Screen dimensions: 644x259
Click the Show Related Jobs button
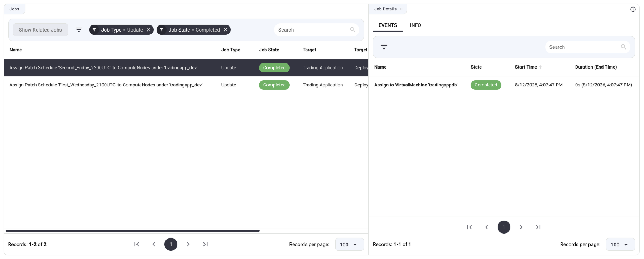coord(40,30)
